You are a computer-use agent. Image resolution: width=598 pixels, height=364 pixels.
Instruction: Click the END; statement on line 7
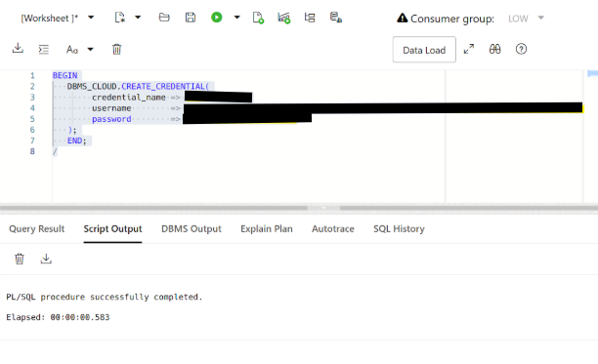(76, 141)
